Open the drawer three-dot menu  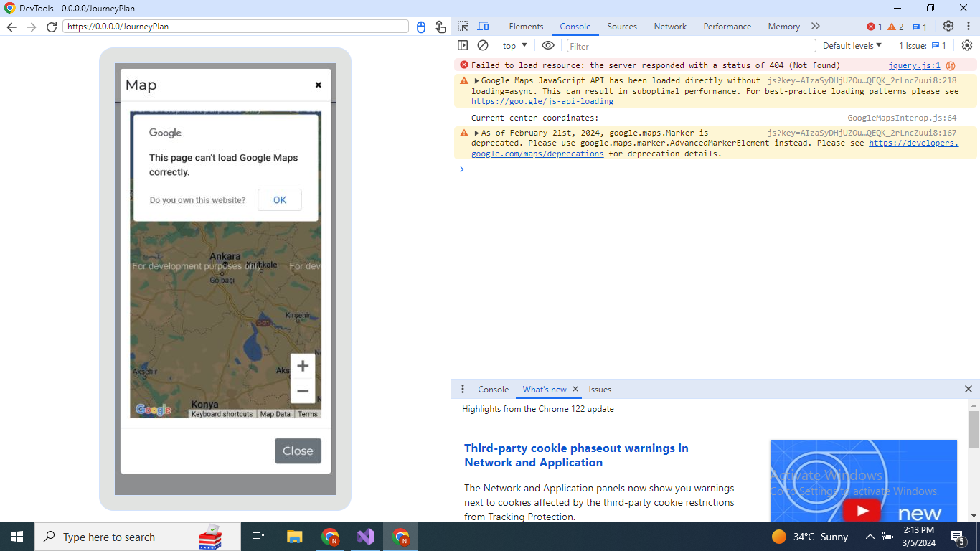(463, 390)
